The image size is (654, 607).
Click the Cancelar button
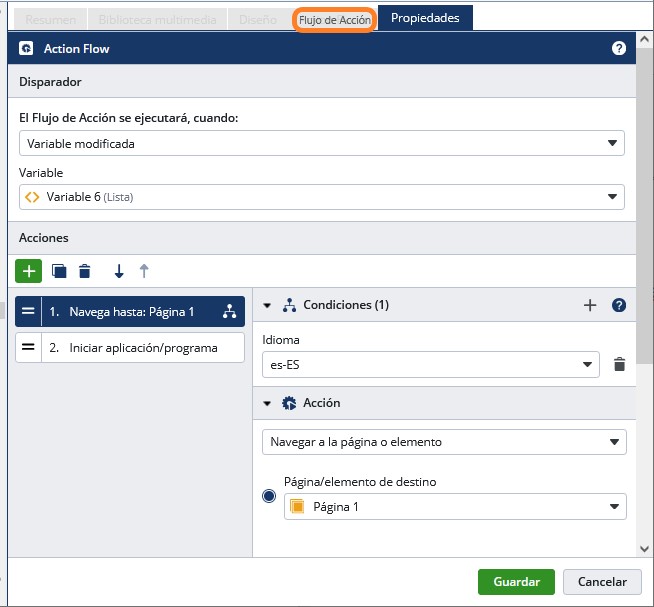click(602, 582)
